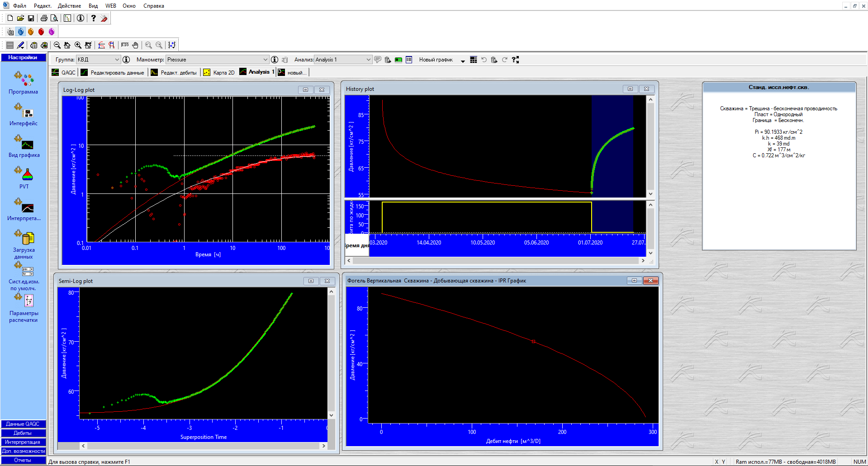Open the новый... analysis tab
Image resolution: width=868 pixels, height=466 pixels.
point(292,72)
